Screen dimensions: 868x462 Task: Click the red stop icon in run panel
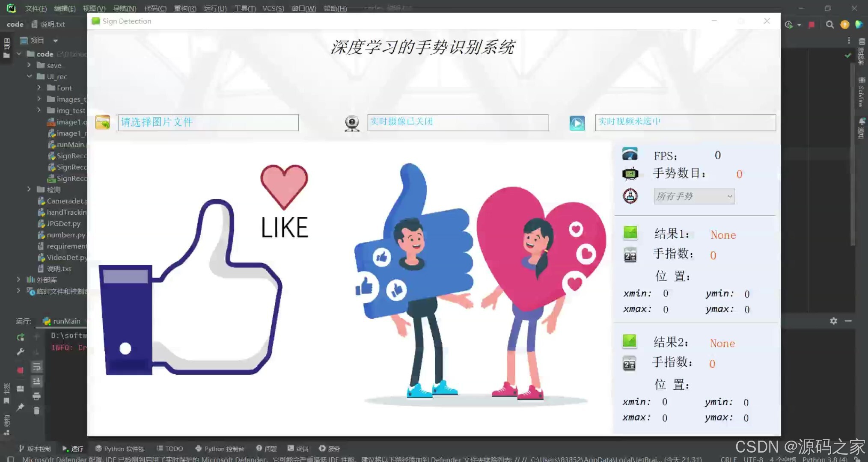click(x=20, y=370)
